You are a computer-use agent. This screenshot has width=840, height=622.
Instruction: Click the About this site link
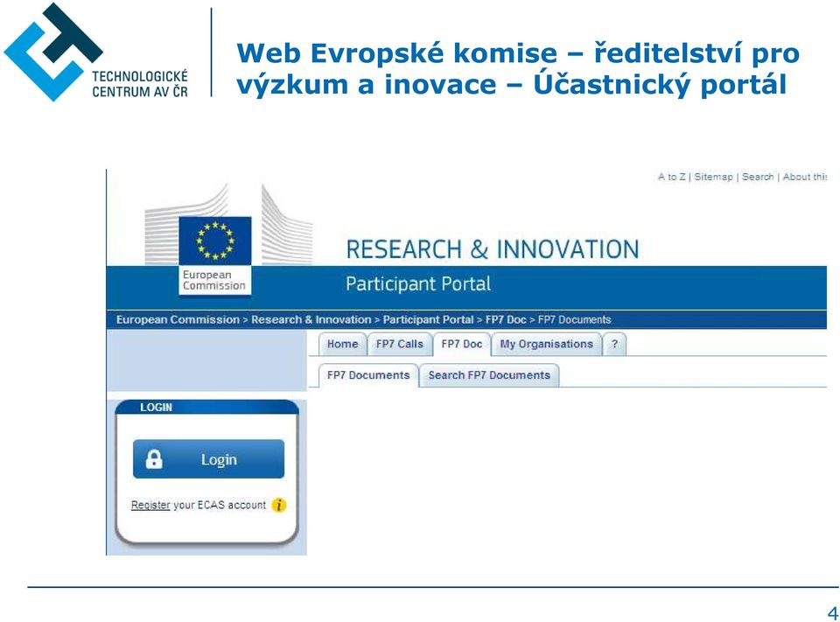pyautogui.click(x=805, y=177)
